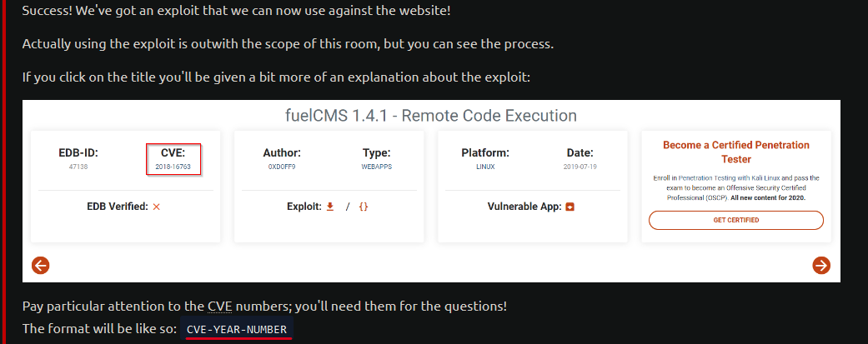Open CVE 2018-16763 link
The width and height of the screenshot is (868, 344).
click(x=173, y=167)
